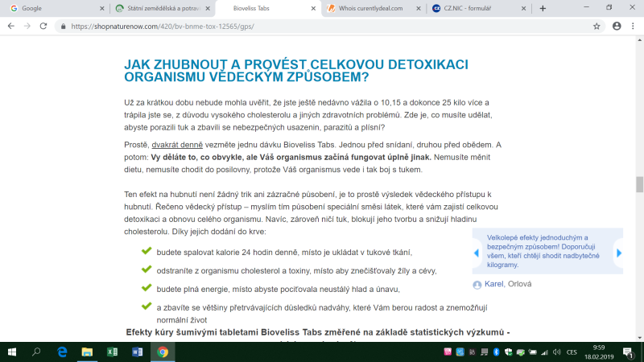Close the Bioveliss Tabs tab
The height and width of the screenshot is (362, 644).
click(x=313, y=8)
